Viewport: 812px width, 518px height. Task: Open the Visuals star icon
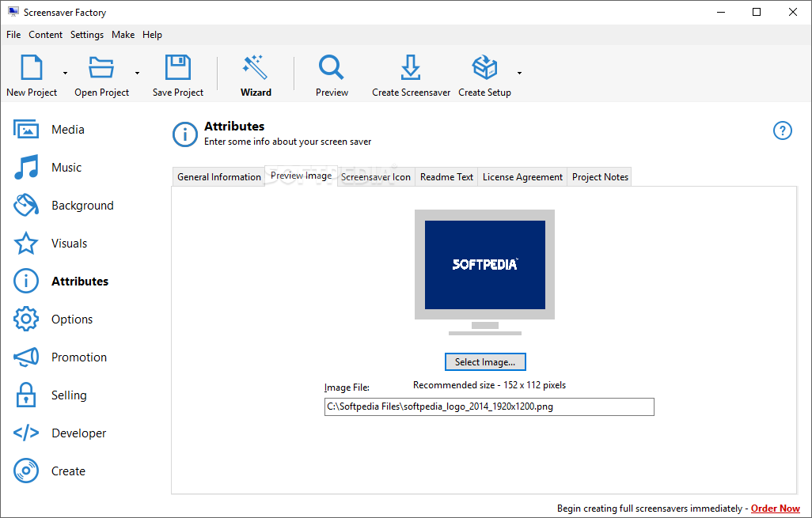pyautogui.click(x=26, y=244)
